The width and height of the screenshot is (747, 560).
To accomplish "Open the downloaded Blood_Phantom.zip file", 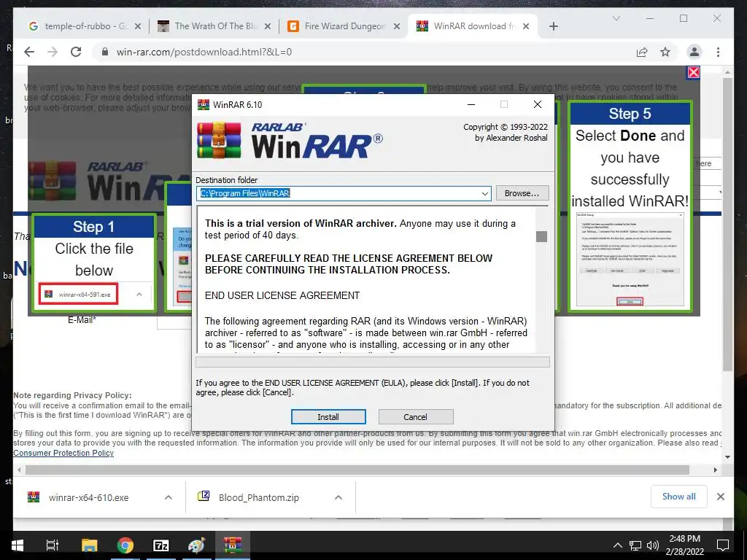I will click(259, 497).
